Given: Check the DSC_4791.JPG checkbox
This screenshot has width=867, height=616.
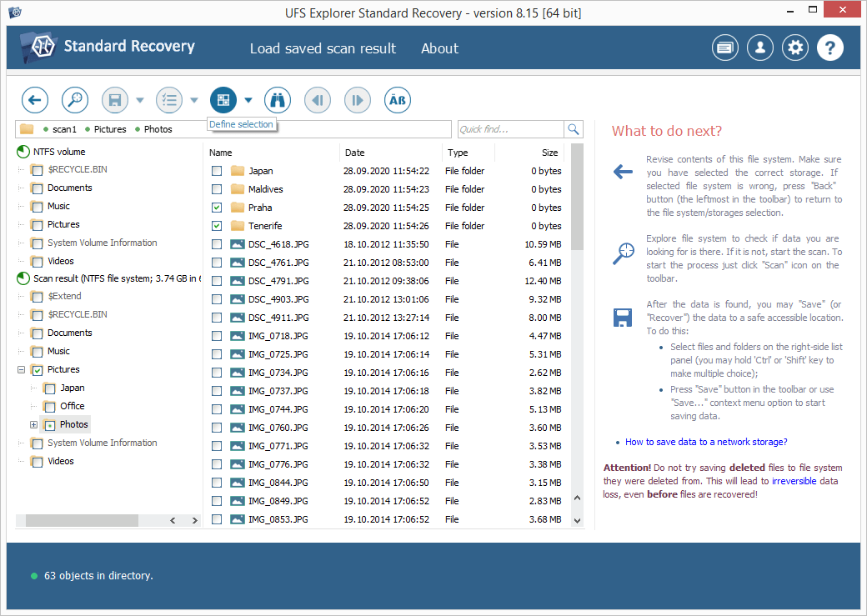Looking at the screenshot, I should point(217,281).
